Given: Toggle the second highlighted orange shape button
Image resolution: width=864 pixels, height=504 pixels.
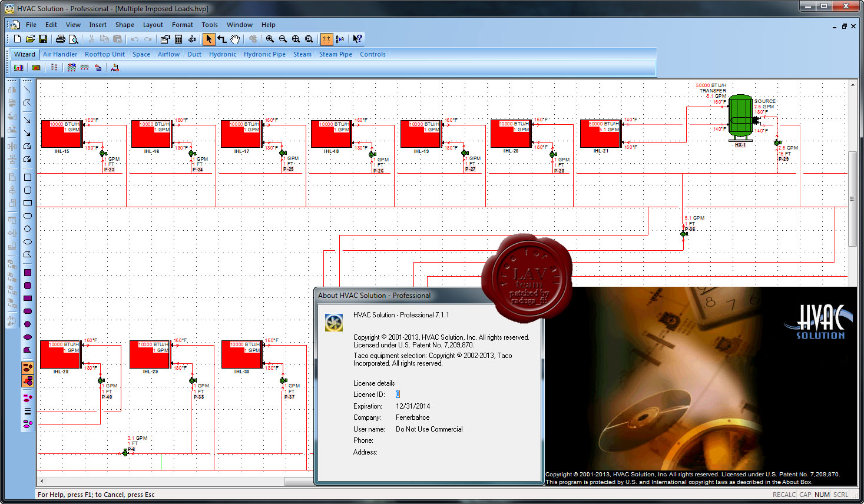Looking at the screenshot, I should click(x=27, y=381).
